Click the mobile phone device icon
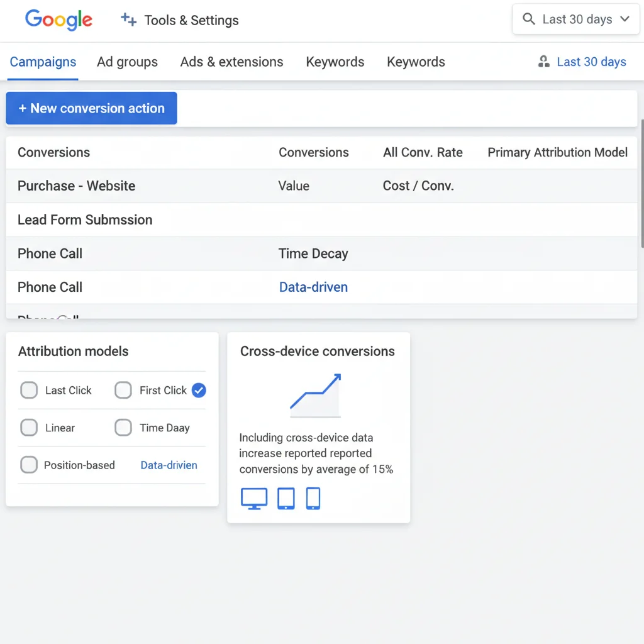The width and height of the screenshot is (644, 644). tap(313, 499)
